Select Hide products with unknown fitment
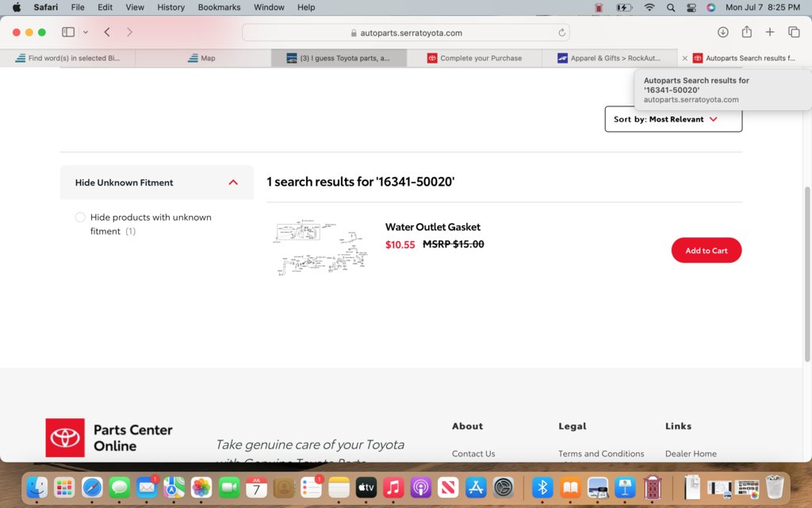 coord(80,217)
